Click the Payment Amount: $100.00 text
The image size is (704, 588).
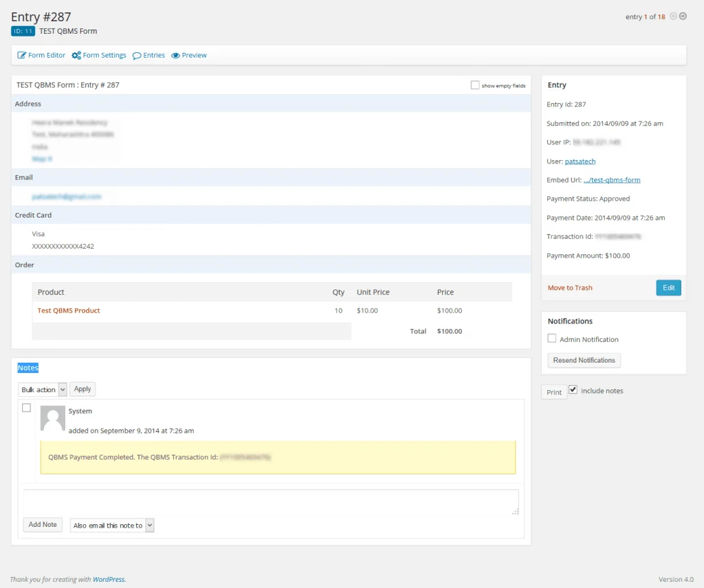click(x=588, y=256)
